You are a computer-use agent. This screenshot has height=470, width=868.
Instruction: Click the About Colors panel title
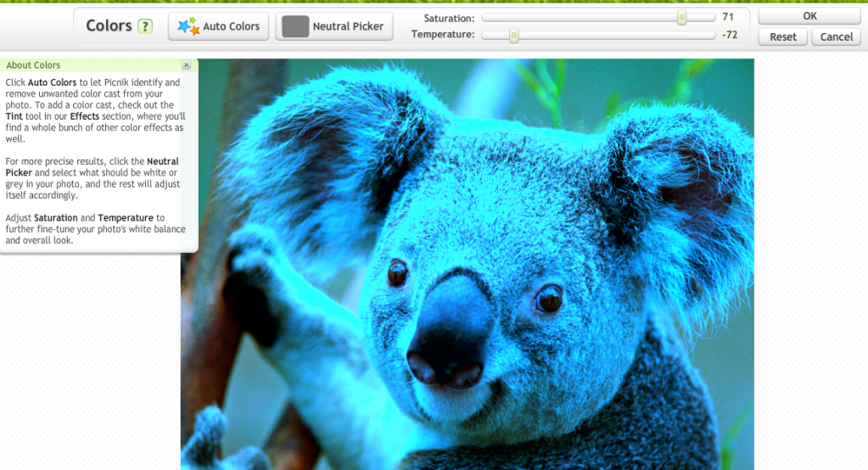[33, 65]
